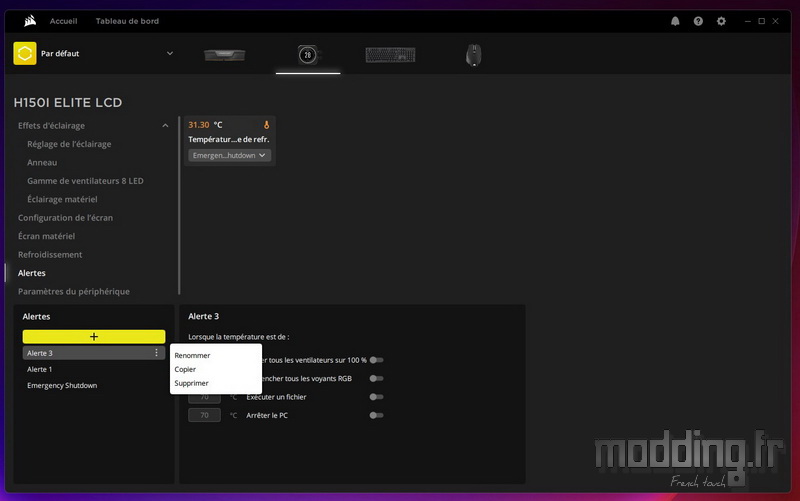800x501 pixels.
Task: Choose Renommer in context menu
Action: coord(192,355)
